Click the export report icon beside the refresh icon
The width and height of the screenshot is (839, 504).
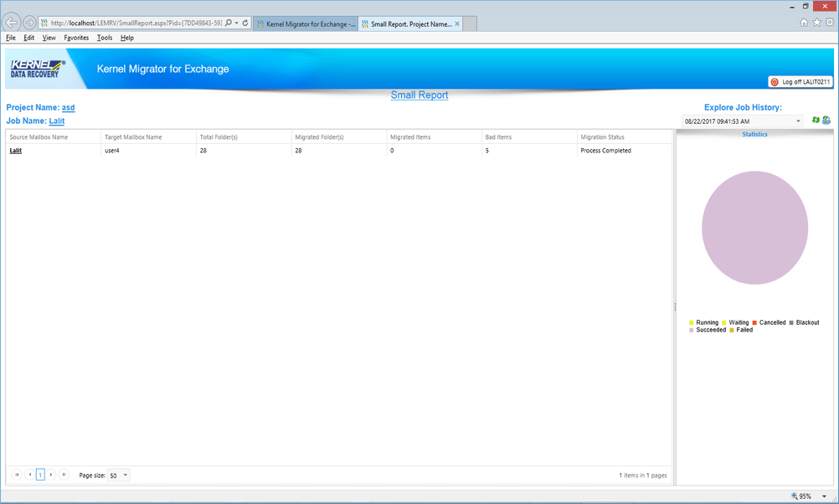[826, 121]
